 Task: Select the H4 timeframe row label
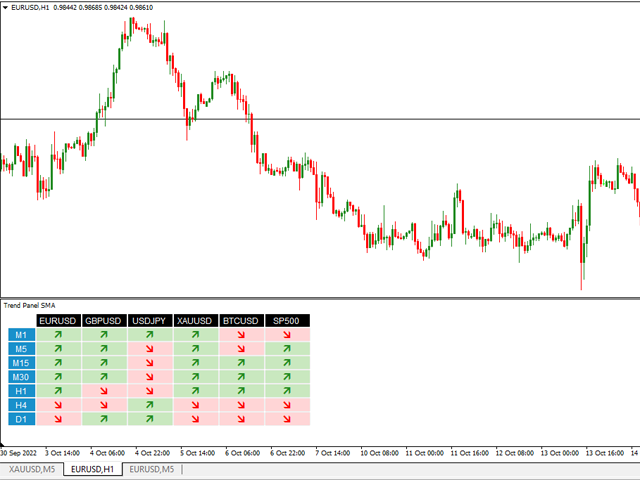pos(22,405)
